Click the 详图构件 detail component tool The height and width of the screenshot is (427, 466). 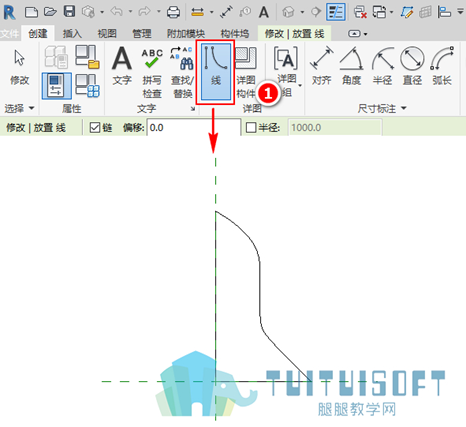(x=246, y=73)
